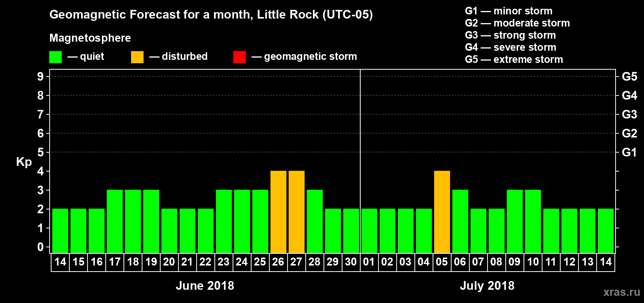Click the Kp axis title
Image resolution: width=644 pixels, height=303 pixels.
[x=24, y=162]
